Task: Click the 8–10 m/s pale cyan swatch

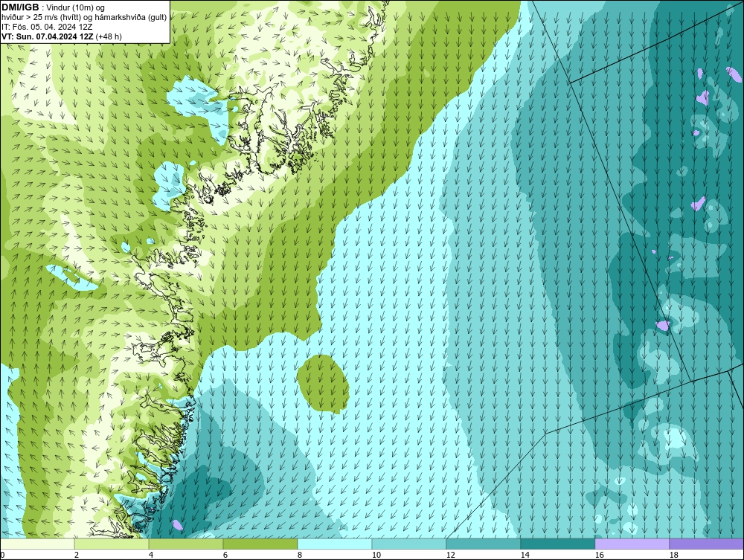Action: (335, 544)
